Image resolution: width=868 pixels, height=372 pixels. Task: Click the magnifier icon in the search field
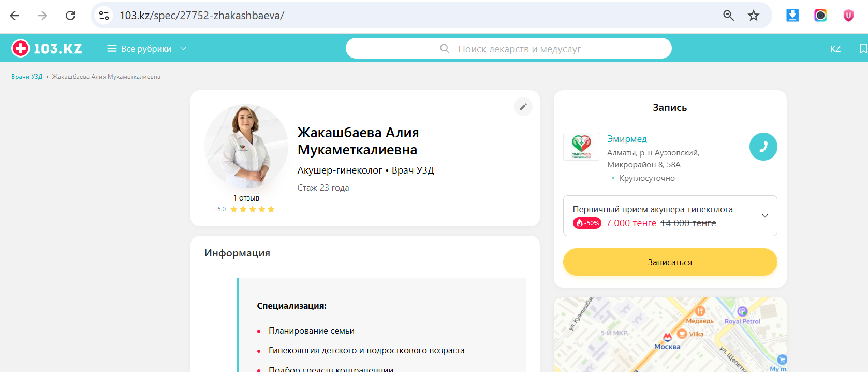(x=445, y=49)
